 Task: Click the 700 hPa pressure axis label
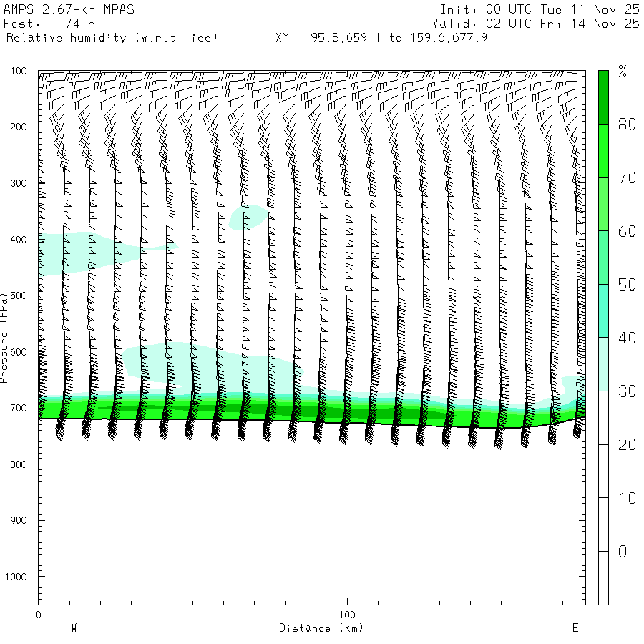point(19,409)
